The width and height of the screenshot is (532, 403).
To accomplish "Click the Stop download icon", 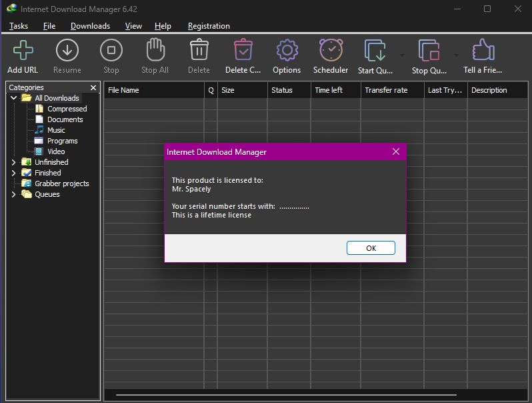I will click(x=111, y=50).
